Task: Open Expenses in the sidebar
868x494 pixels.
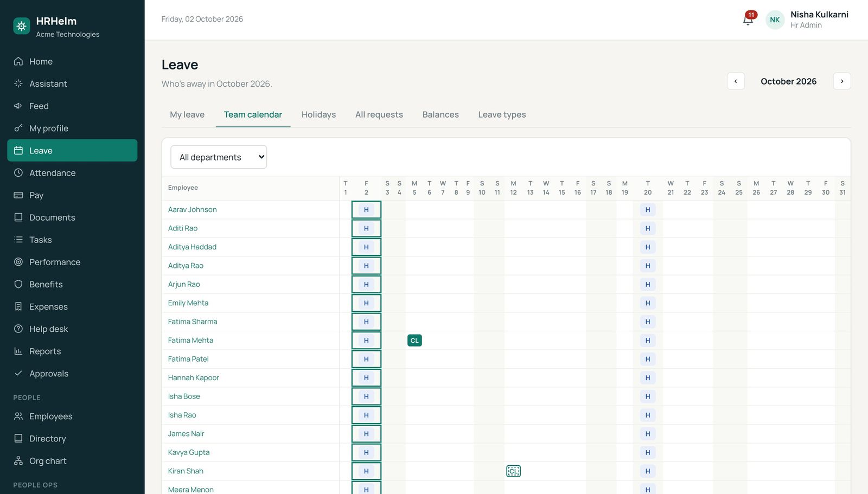Action: point(72,306)
